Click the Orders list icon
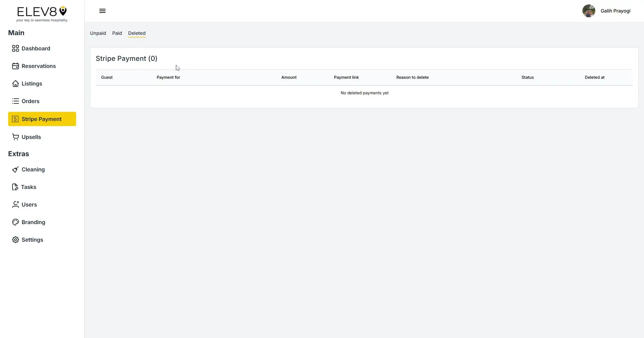644x338 pixels. pyautogui.click(x=16, y=101)
